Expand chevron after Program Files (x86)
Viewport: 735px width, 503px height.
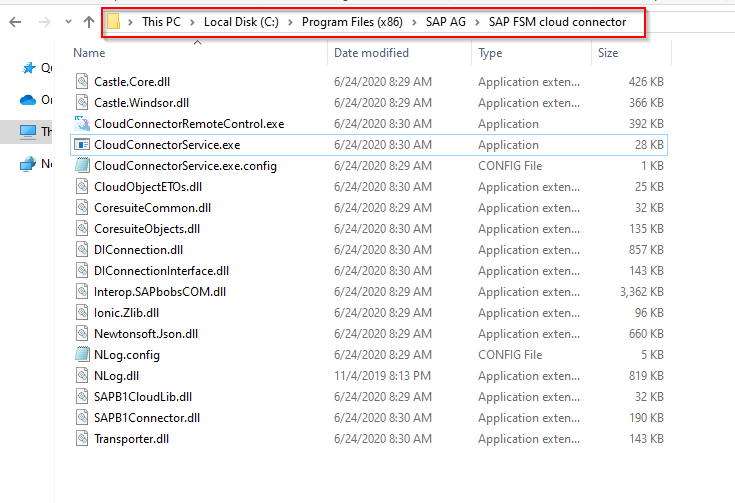[x=414, y=22]
